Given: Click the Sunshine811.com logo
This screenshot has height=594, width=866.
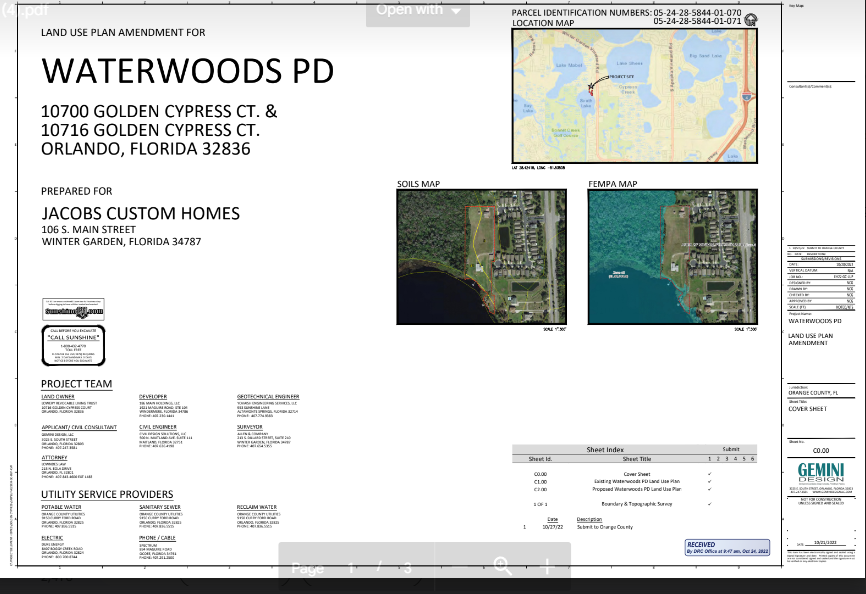Looking at the screenshot, I should pos(72,310).
